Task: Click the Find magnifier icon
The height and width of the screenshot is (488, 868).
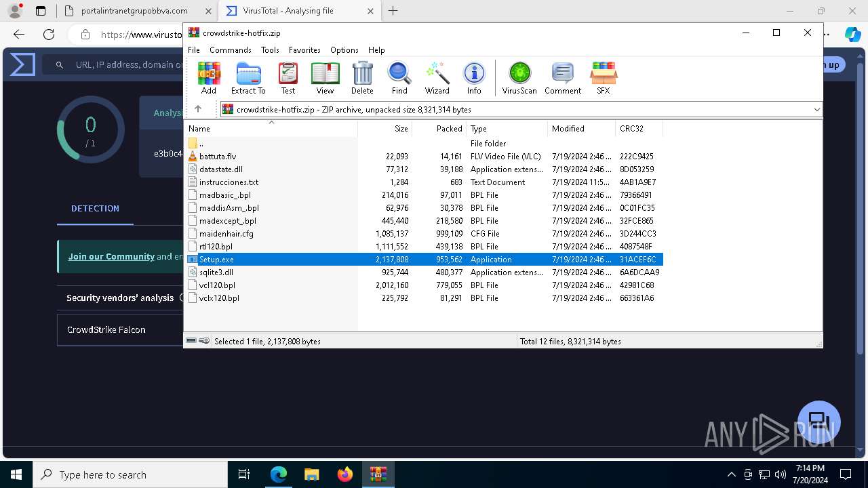Action: pos(399,78)
